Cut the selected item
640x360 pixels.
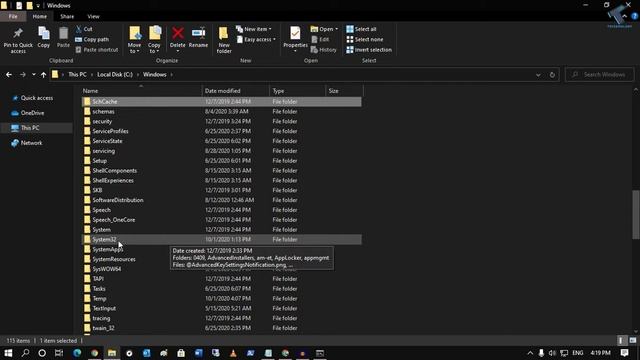point(84,29)
